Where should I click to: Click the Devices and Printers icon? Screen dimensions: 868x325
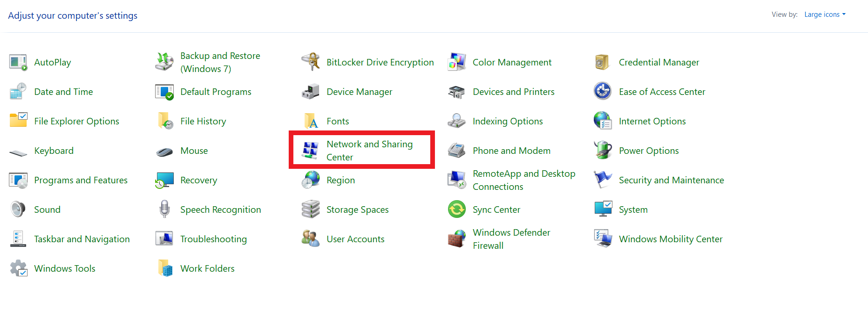coord(457,92)
